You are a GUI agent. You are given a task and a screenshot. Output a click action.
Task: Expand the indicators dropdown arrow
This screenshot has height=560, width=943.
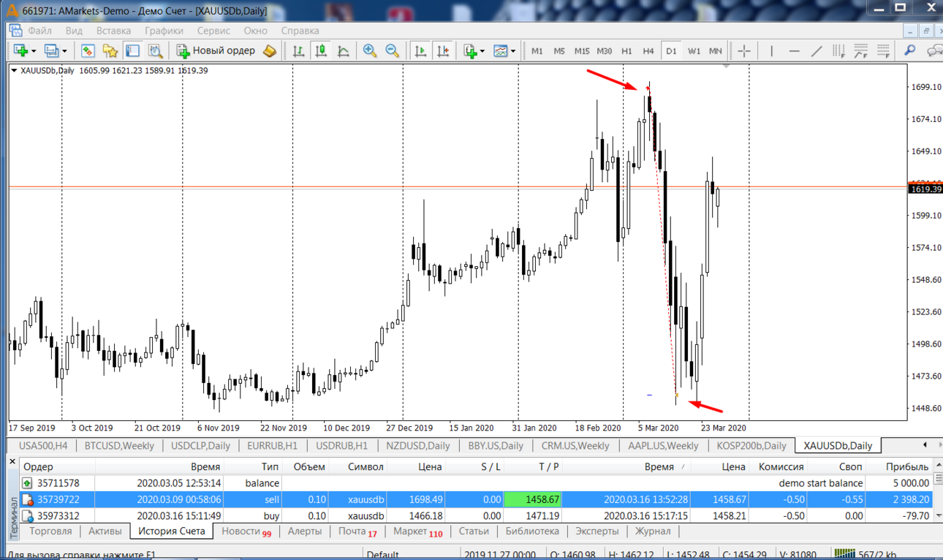[482, 51]
